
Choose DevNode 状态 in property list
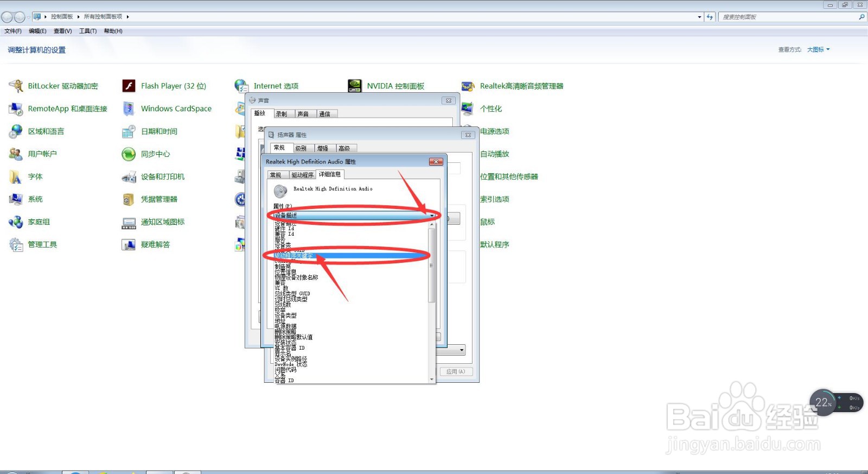[291, 364]
